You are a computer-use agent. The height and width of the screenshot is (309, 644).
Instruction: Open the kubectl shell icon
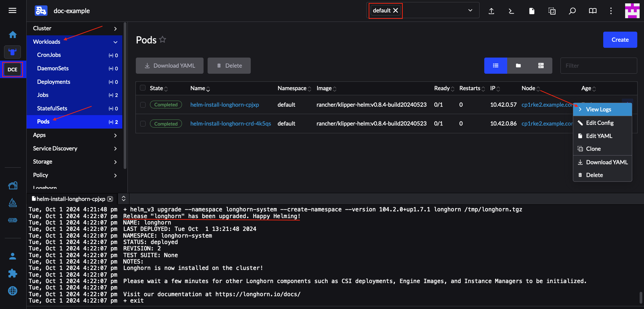pos(511,11)
